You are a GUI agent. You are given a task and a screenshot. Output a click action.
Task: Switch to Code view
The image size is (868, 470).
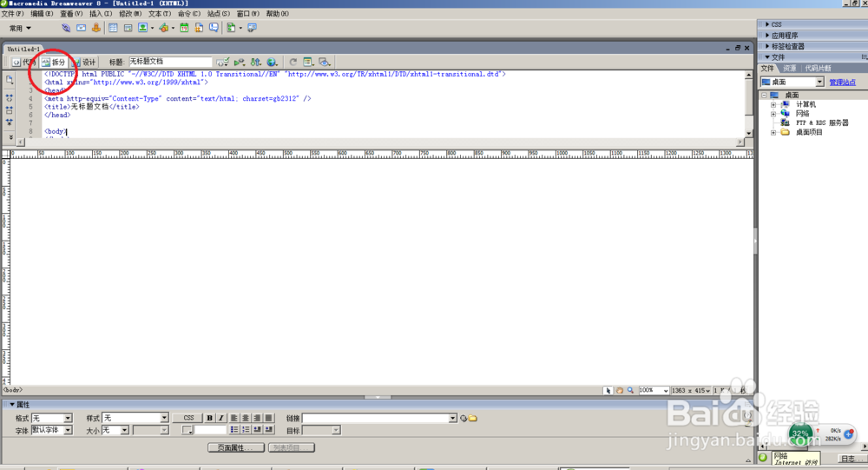click(24, 62)
